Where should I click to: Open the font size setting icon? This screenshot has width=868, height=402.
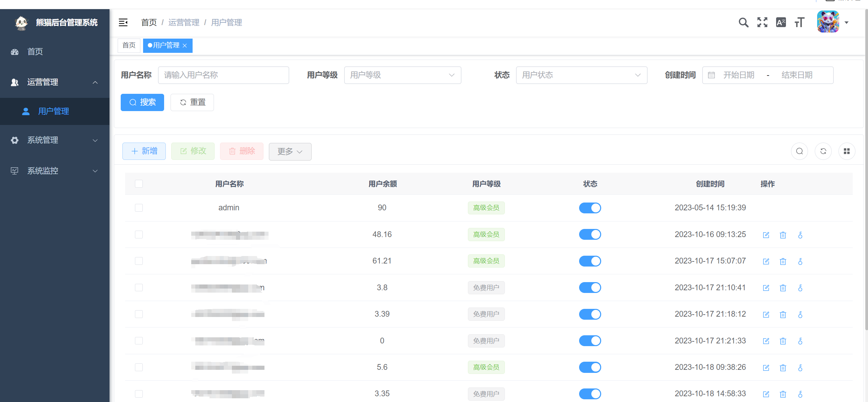pyautogui.click(x=800, y=23)
